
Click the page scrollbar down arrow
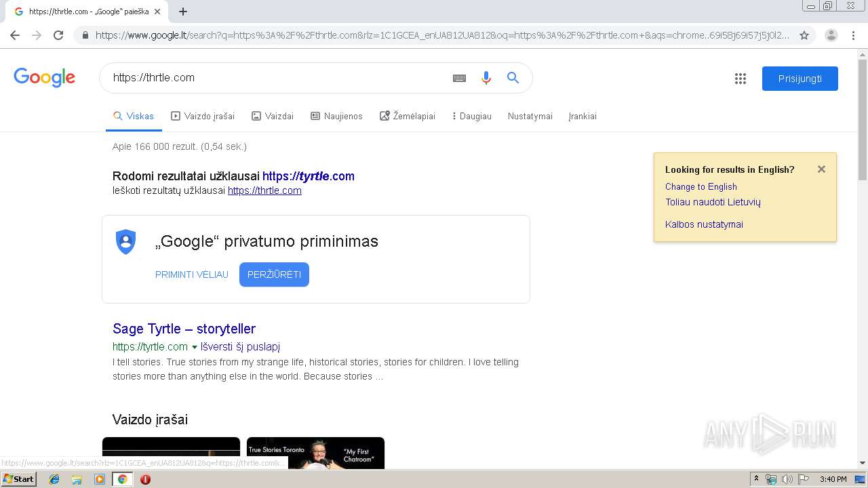pos(863,463)
